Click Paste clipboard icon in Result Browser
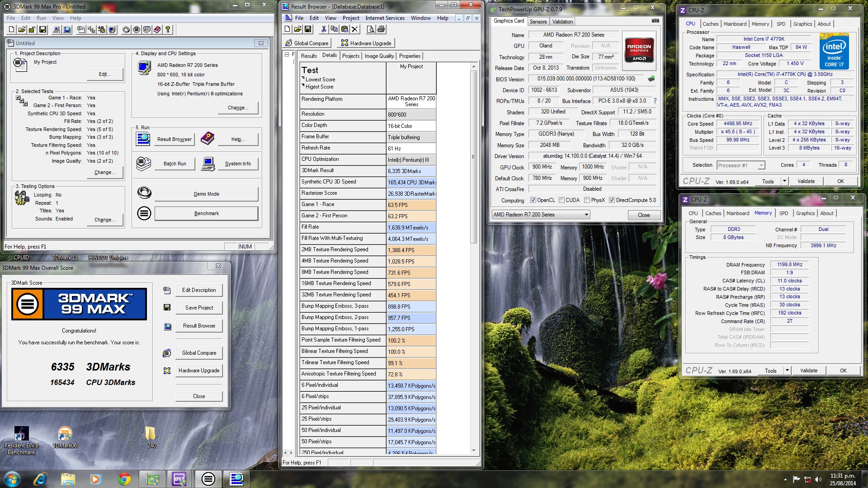 [x=344, y=29]
